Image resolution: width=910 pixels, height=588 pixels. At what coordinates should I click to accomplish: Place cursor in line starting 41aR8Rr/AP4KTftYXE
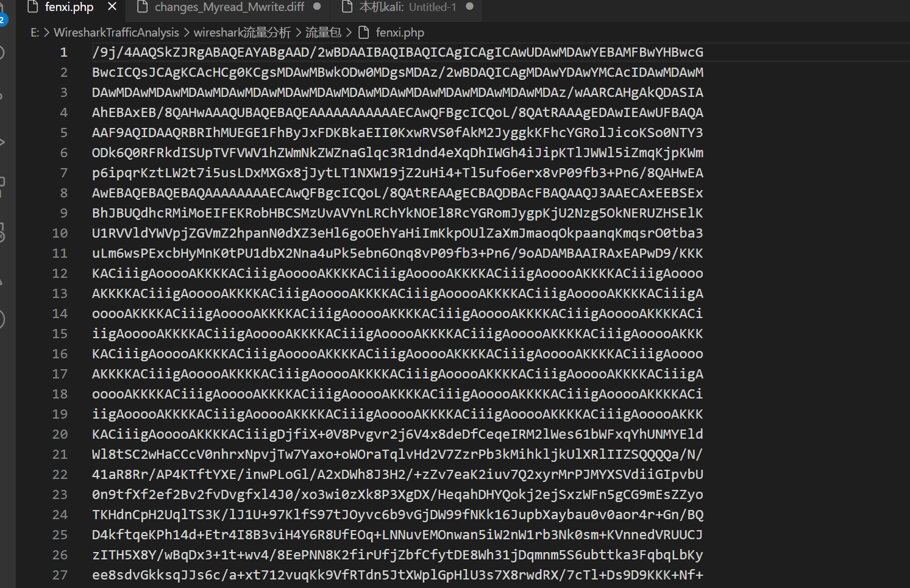[x=397, y=475]
